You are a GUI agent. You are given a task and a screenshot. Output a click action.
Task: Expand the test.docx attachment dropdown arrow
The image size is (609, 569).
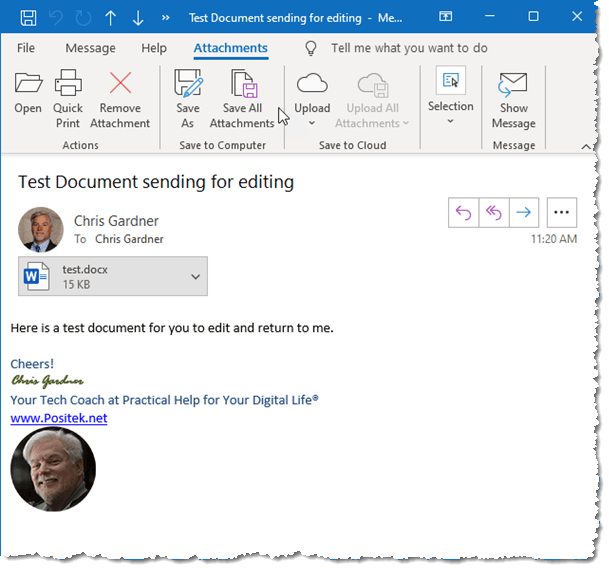point(195,277)
